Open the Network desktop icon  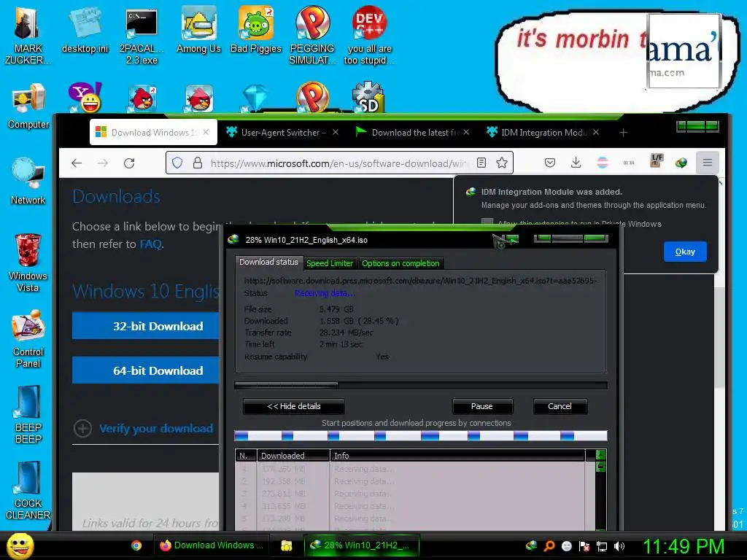click(x=28, y=181)
